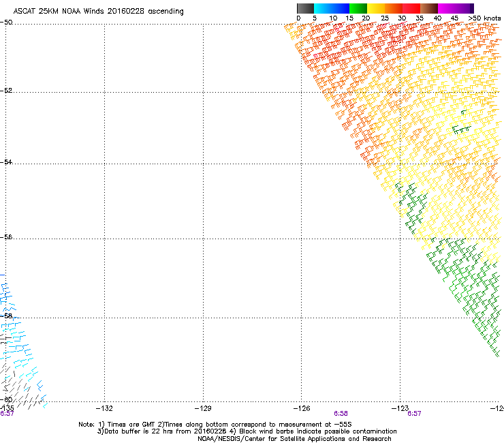
Task: Click the 'Data buffer is 22 hrs' note
Action: tap(247, 431)
